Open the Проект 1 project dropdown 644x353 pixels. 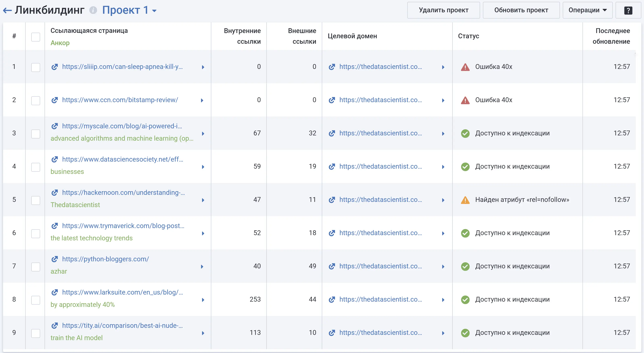pos(129,10)
